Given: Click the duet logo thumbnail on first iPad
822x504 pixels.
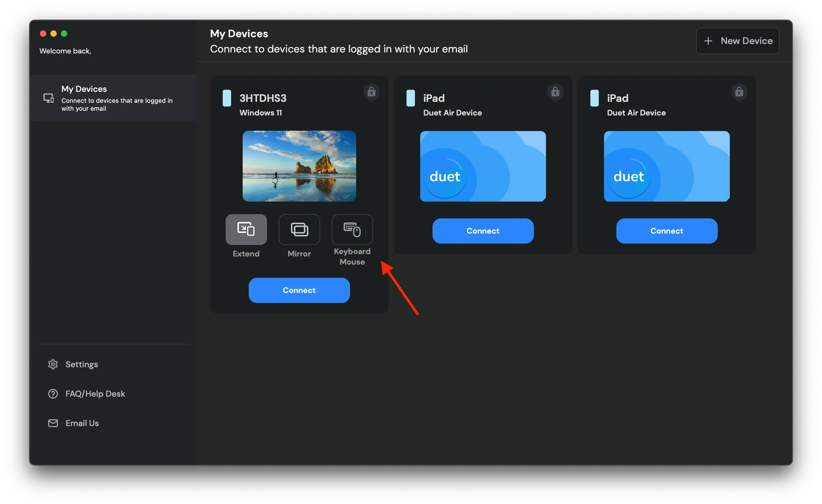Looking at the screenshot, I should [x=482, y=166].
